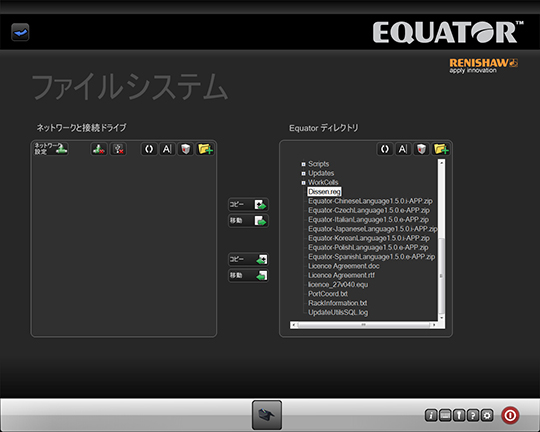Screen dimensions: 540x432
Task: Select Equator-ChineseLanguage1.5.0.i-APP.zip file
Action: (x=370, y=201)
